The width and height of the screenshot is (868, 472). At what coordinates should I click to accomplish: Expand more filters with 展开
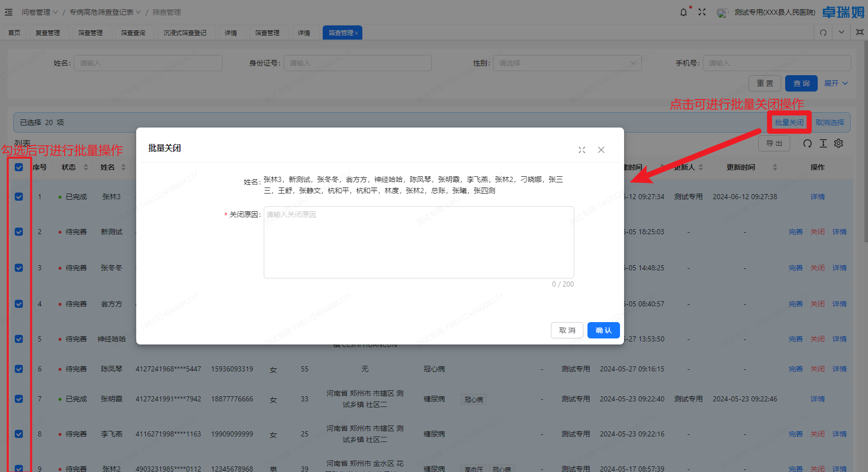click(x=835, y=83)
